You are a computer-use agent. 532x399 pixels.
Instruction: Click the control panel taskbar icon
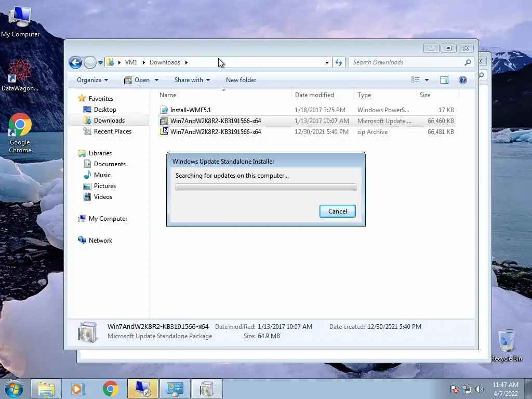(175, 389)
